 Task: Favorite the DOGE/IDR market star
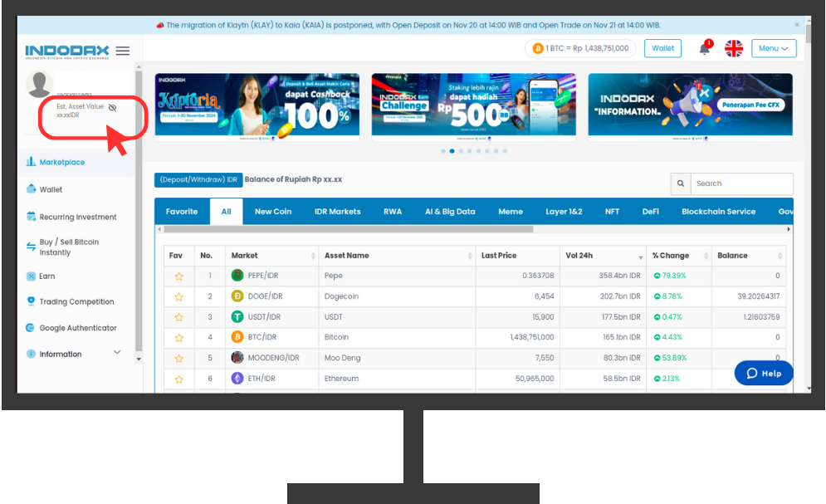(x=179, y=296)
